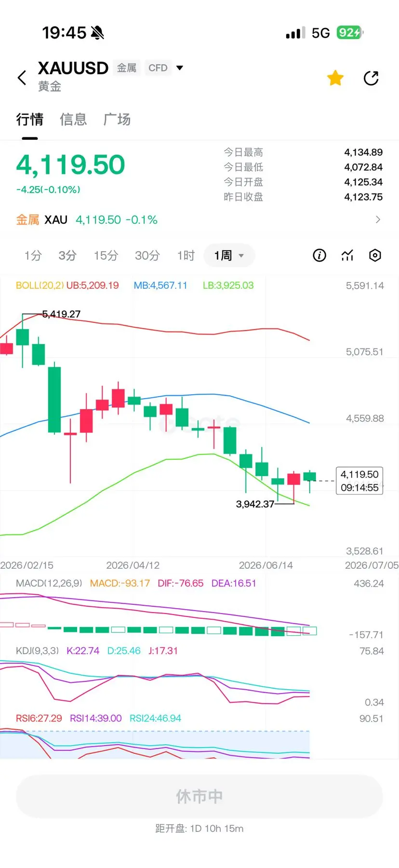Tap the LB:3,925.03 lower band value
The image size is (399, 868).
click(x=228, y=285)
